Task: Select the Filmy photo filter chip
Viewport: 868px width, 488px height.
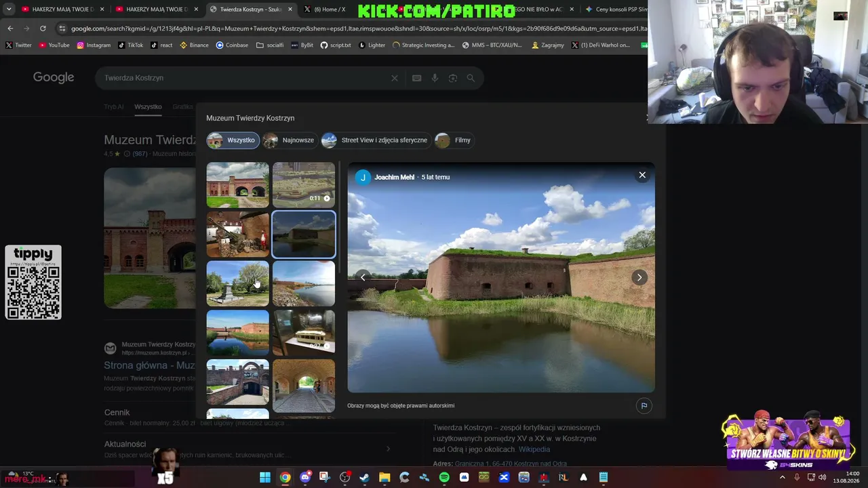Action: (x=454, y=140)
